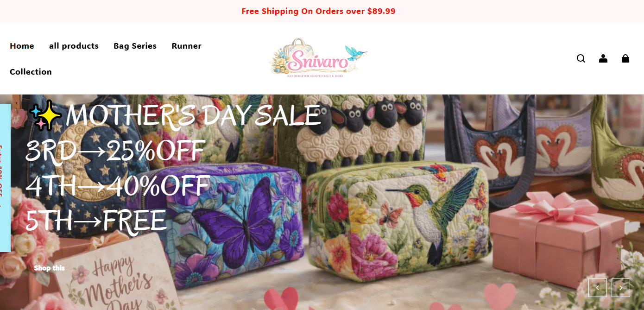Expand the Collection menu
Screen dimensions: 644x310
tap(31, 72)
